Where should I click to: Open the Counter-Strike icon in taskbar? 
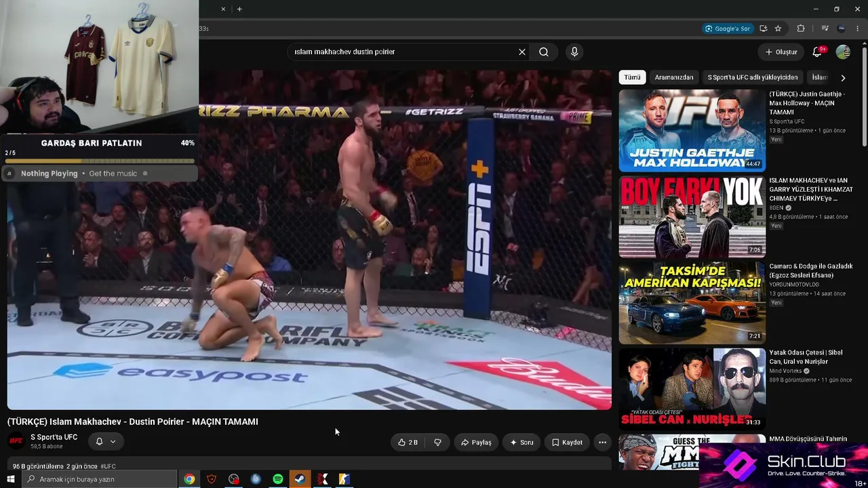pyautogui.click(x=344, y=479)
